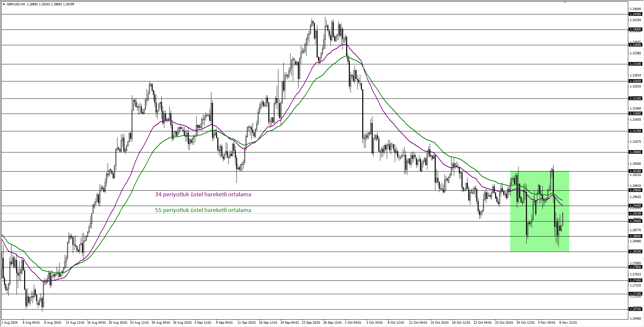Click the 1.33600 price level label
The image size is (644, 327).
(635, 45)
